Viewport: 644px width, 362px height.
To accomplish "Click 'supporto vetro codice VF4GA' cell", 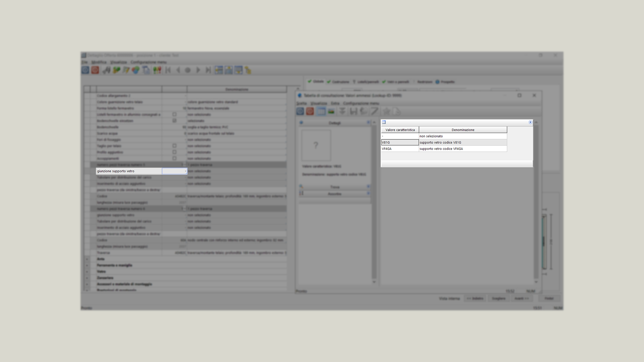I will [463, 149].
